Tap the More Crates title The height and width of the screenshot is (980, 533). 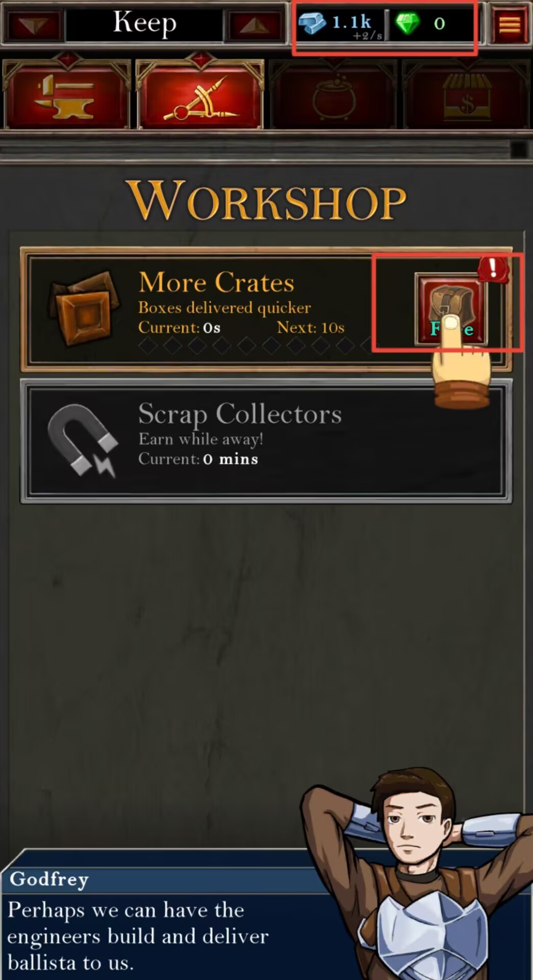(216, 282)
